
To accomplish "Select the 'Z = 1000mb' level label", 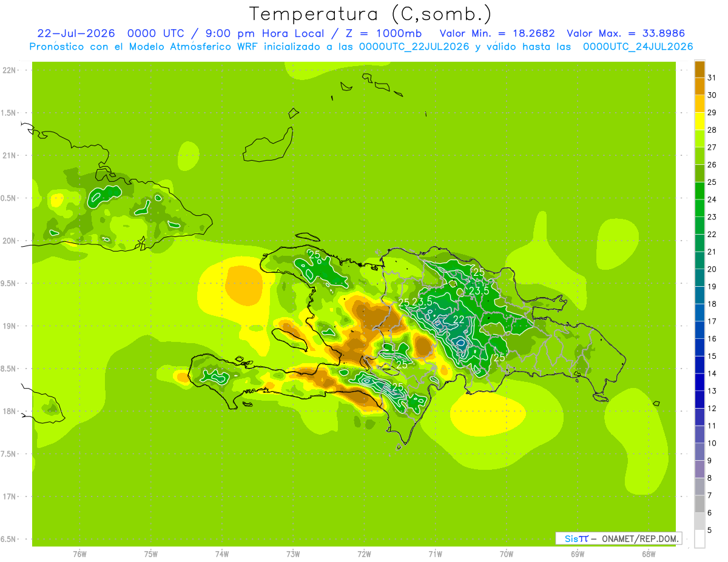I will tap(383, 33).
